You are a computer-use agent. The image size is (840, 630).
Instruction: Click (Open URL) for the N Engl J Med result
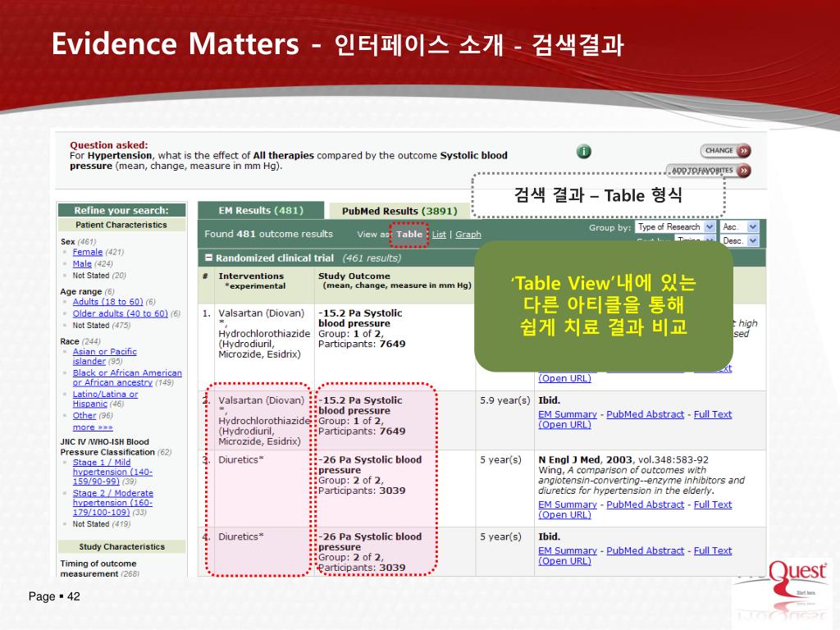coord(564,515)
